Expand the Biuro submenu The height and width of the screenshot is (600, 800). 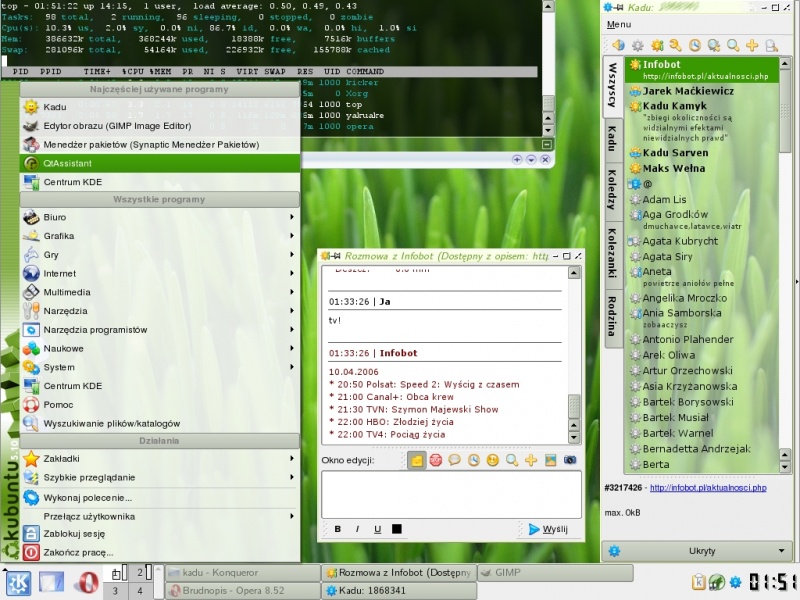tap(159, 217)
